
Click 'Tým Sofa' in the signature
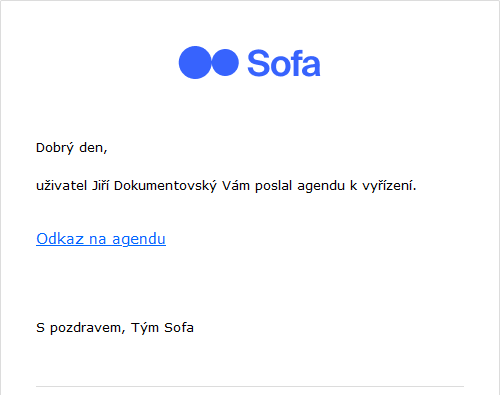162,328
